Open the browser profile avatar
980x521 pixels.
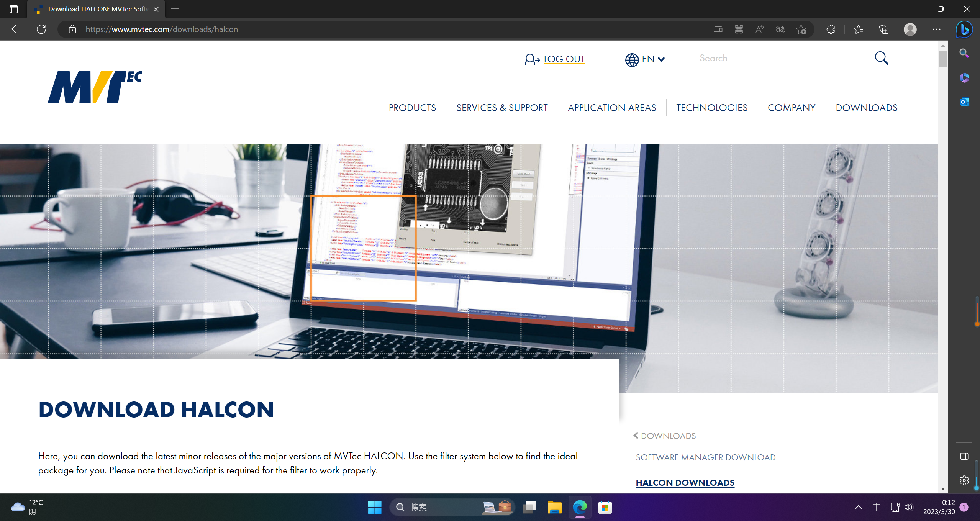pos(910,29)
